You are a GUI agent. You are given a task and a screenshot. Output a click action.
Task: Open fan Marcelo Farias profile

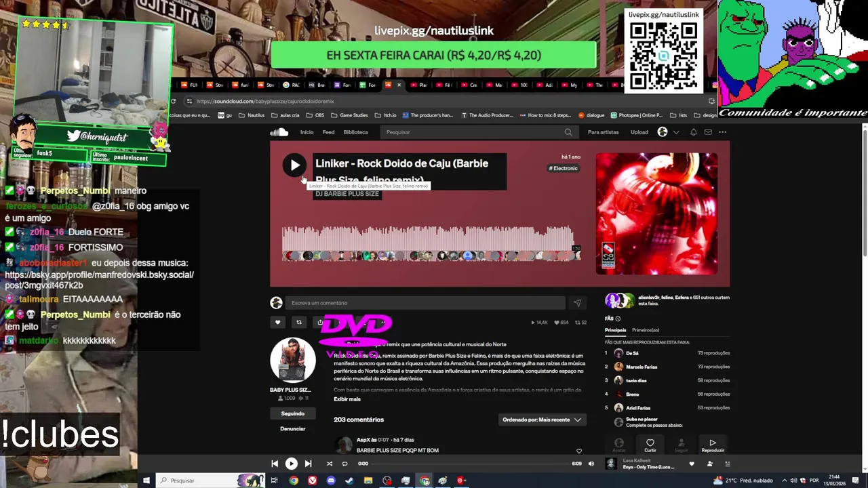coord(642,367)
